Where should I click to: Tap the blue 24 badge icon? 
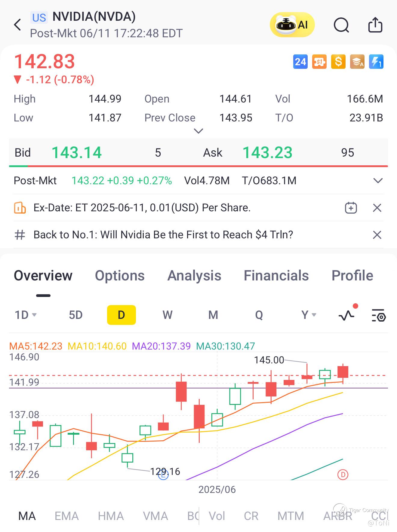tap(300, 62)
